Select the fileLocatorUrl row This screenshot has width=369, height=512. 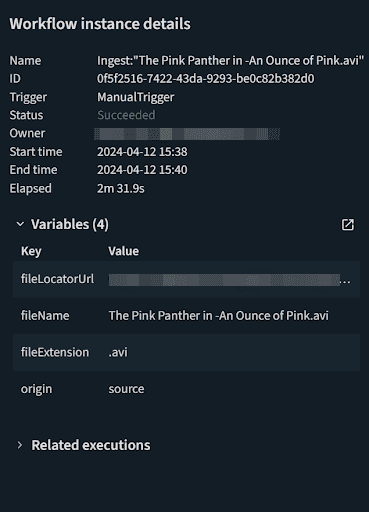click(186, 279)
